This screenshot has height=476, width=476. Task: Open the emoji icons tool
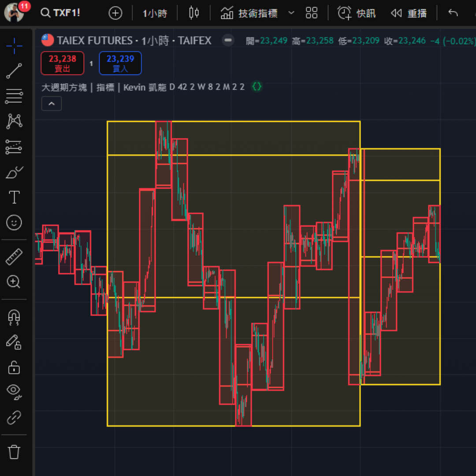(14, 223)
